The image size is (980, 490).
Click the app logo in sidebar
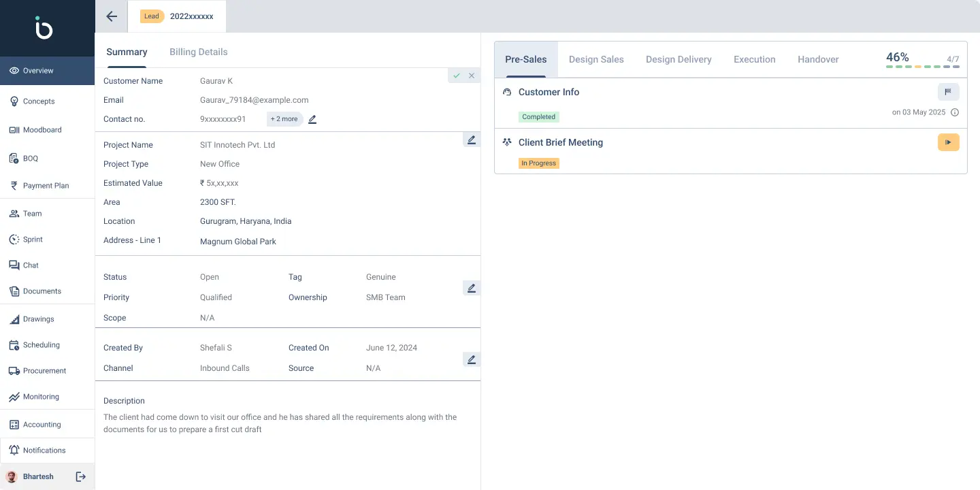[x=44, y=28]
